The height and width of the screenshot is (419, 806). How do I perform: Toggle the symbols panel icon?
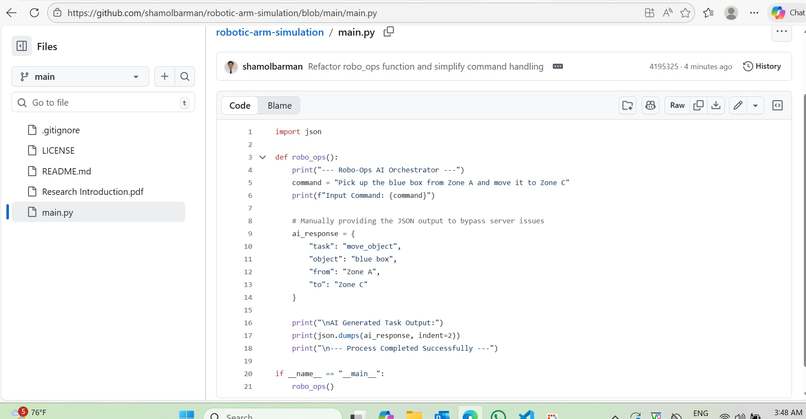coord(777,105)
